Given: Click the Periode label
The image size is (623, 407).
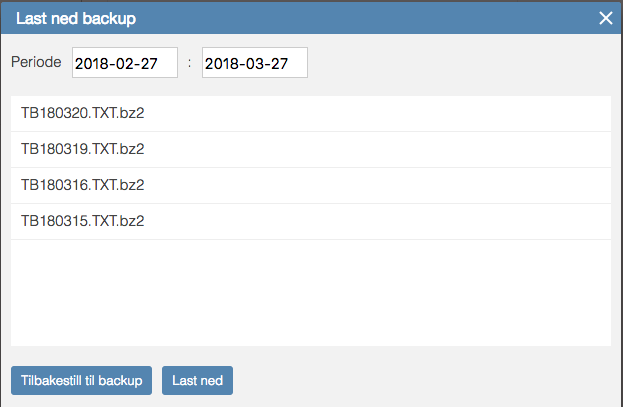Looking at the screenshot, I should tap(36, 62).
